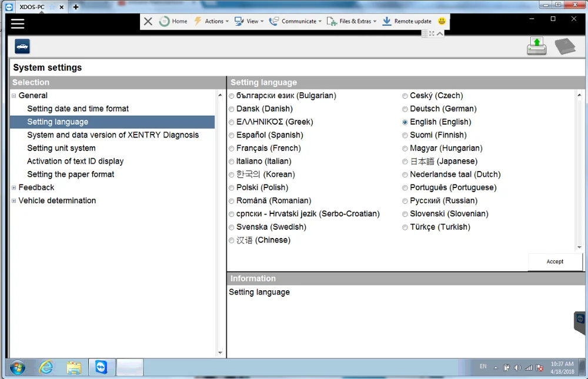Click the power plug tray icon
The width and height of the screenshot is (588, 379).
507,368
